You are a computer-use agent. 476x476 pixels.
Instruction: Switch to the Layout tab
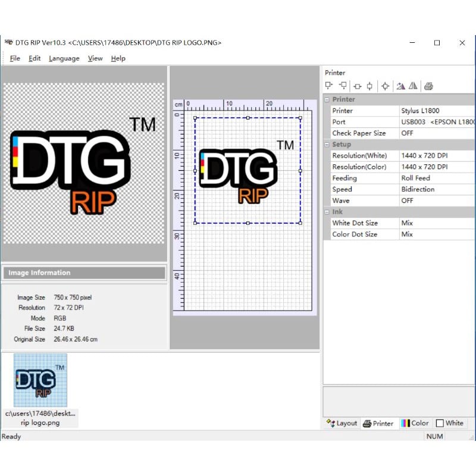(x=342, y=423)
